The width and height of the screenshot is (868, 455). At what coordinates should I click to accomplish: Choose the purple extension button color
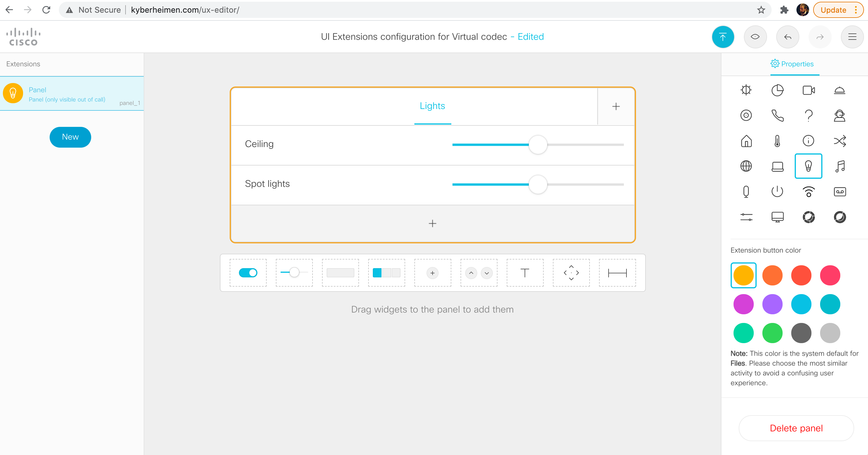coord(772,304)
